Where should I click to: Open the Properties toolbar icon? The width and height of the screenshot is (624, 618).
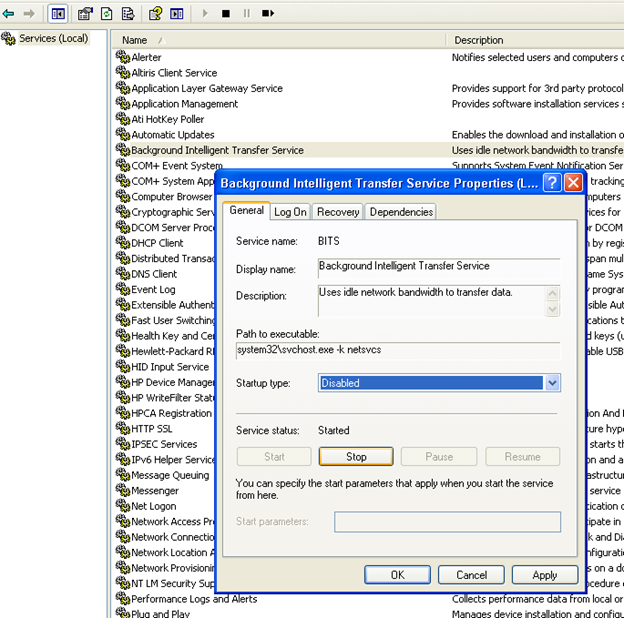pyautogui.click(x=85, y=14)
